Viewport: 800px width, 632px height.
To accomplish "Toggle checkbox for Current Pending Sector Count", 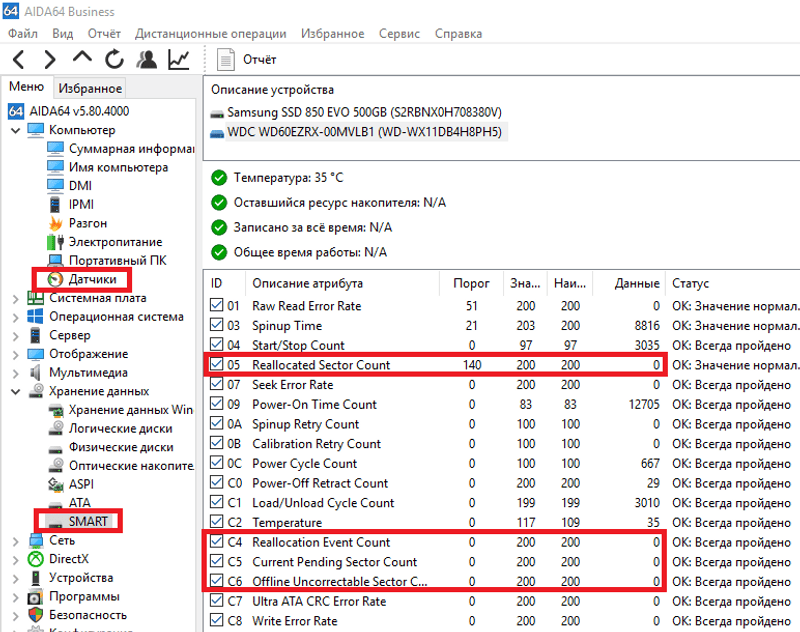I will click(217, 562).
